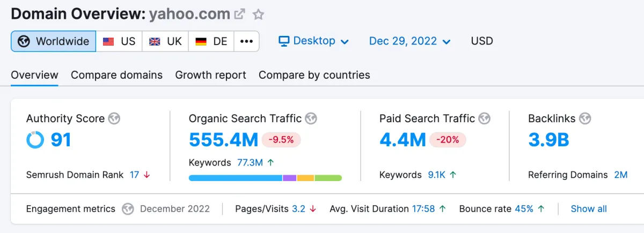Click globe icon beside Paid Search Traffic

point(484,118)
